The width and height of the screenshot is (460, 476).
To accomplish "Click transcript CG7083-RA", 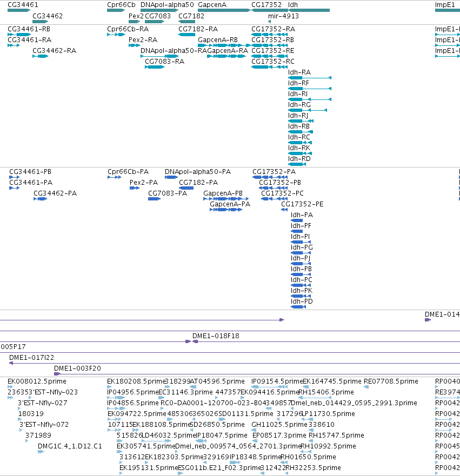I will (x=155, y=67).
